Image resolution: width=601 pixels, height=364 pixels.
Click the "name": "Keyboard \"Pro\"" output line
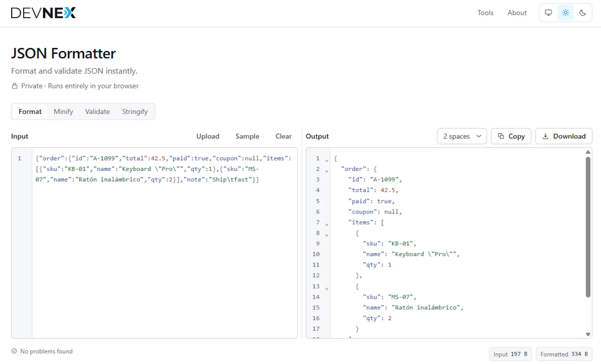411,254
